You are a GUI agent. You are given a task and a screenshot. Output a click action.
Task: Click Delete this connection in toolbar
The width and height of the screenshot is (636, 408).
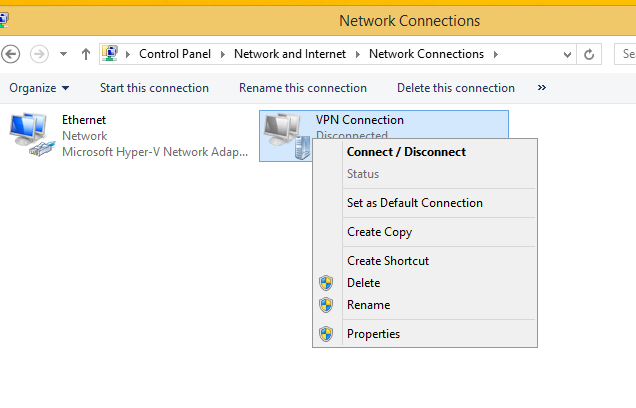(x=456, y=88)
